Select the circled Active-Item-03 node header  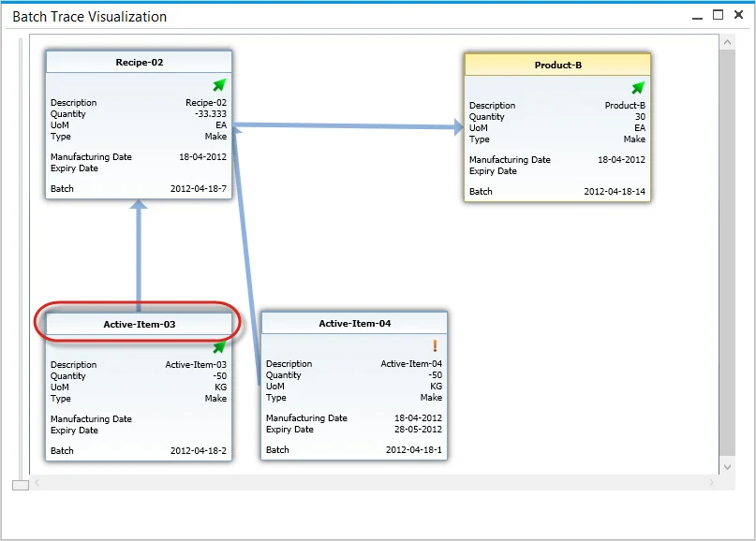[139, 324]
